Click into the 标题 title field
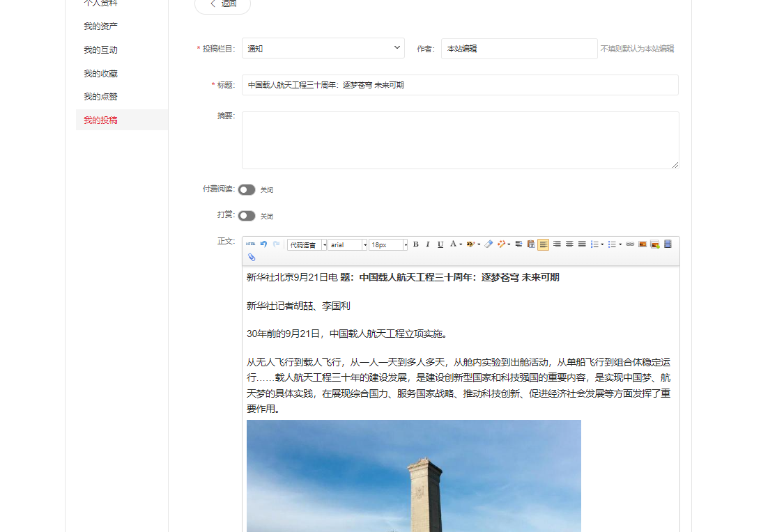The width and height of the screenshot is (761, 532). (460, 85)
